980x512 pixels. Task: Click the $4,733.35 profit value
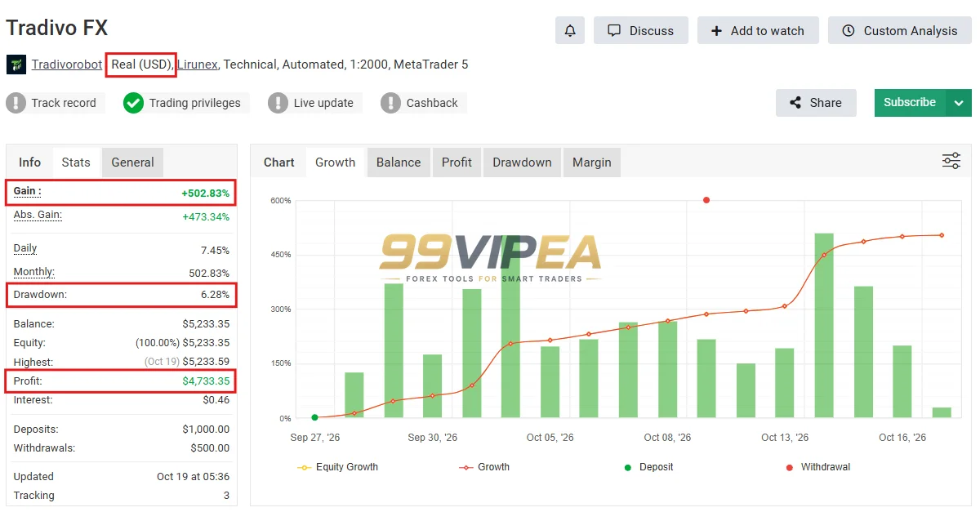click(x=206, y=381)
